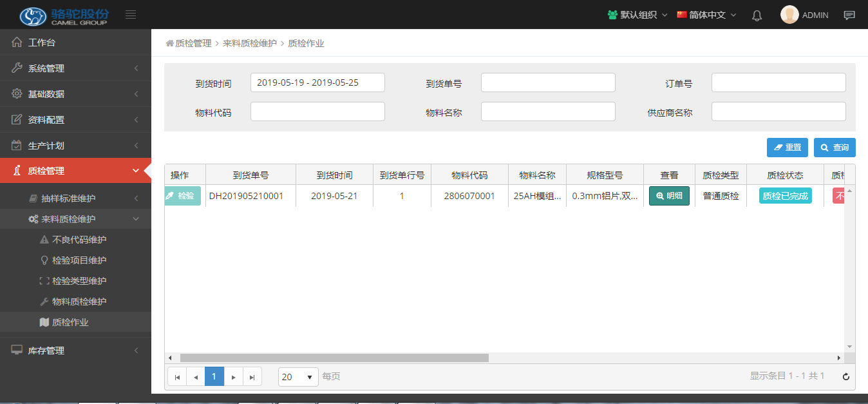Screen dimensions: 868x404
Task: Click vertical scrollbar down arrow
Action: (x=849, y=347)
